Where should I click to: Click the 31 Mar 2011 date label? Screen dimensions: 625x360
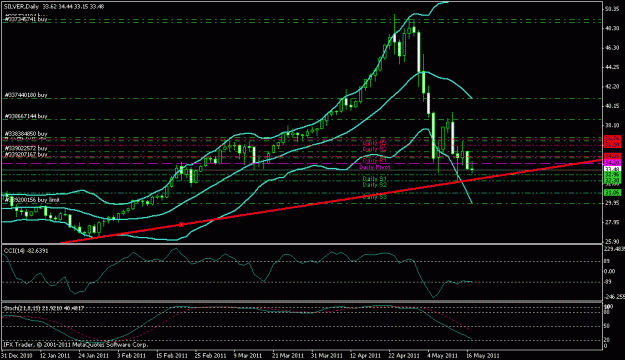pyautogui.click(x=326, y=355)
